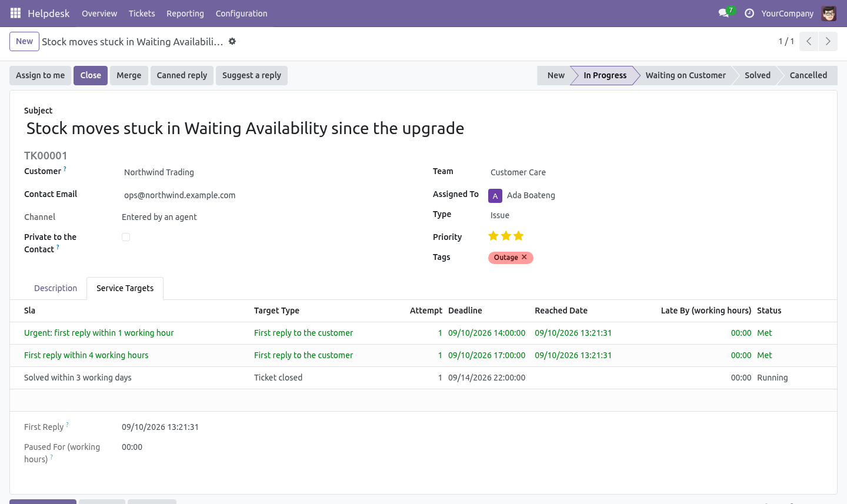Image resolution: width=847 pixels, height=504 pixels.
Task: Click the Assign to me button
Action: (41, 75)
